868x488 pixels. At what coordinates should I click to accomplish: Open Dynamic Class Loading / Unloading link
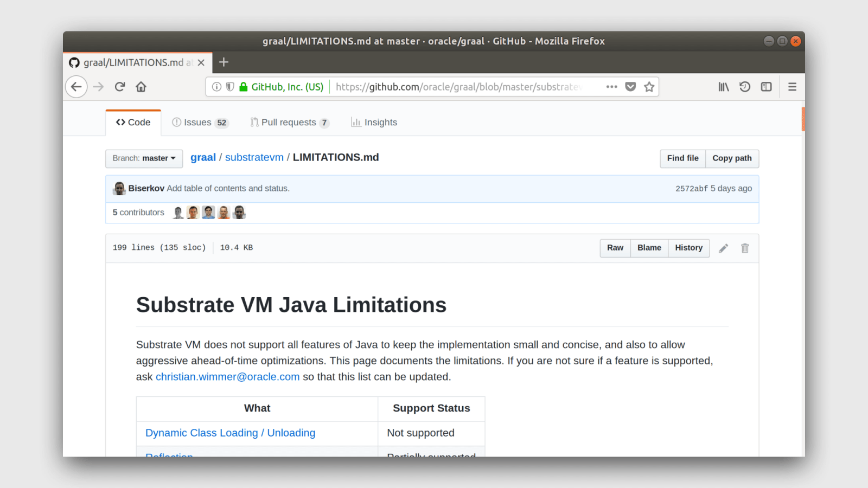[x=231, y=433]
